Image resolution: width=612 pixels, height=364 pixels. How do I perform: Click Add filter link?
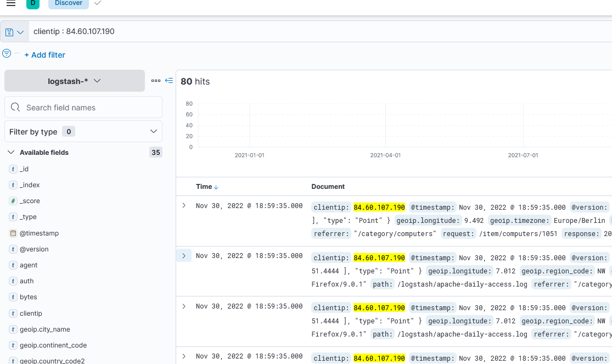click(44, 55)
